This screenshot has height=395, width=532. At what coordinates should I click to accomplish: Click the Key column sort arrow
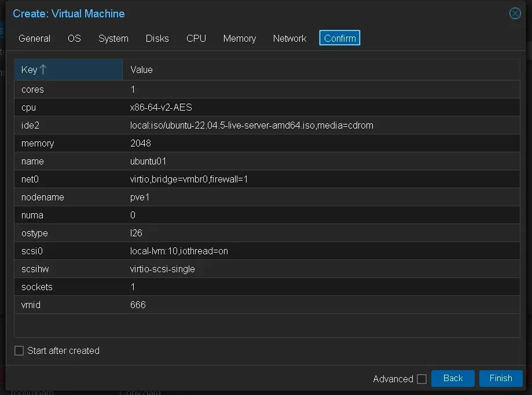pyautogui.click(x=43, y=70)
